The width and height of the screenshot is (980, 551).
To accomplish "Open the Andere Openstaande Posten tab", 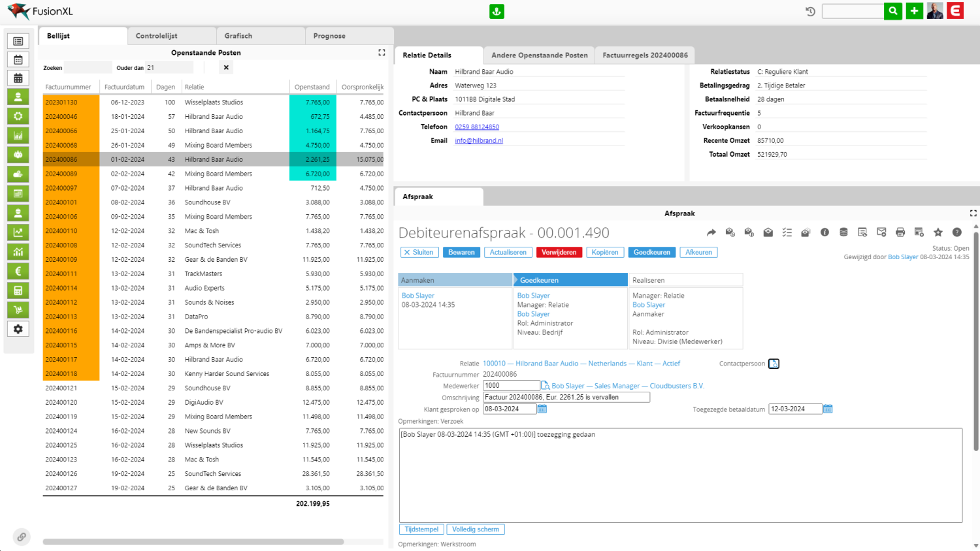I will 539,55.
